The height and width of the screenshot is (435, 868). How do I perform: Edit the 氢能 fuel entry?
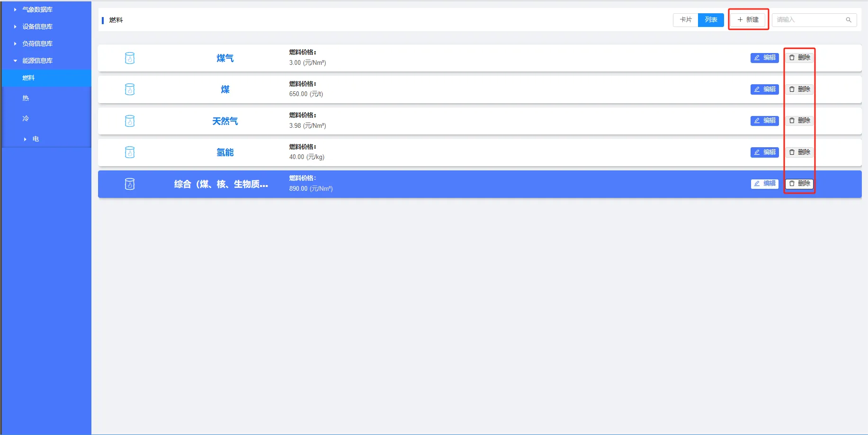pos(765,152)
